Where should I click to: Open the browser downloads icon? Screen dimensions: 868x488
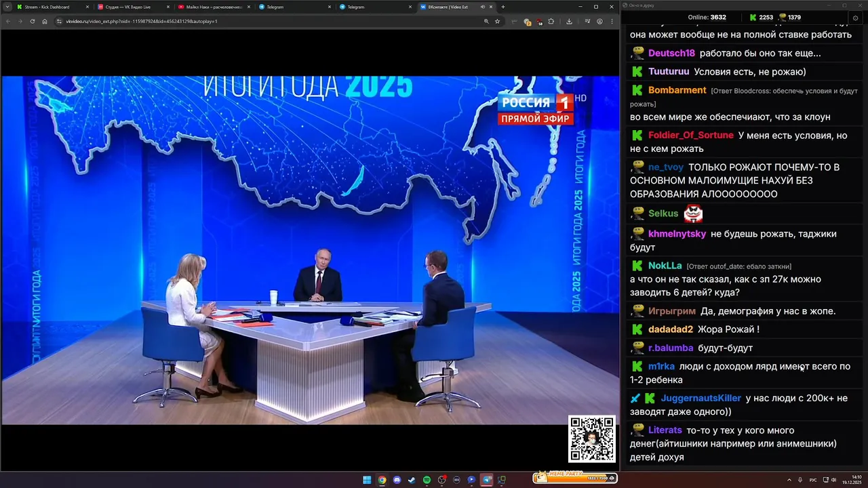coord(568,21)
